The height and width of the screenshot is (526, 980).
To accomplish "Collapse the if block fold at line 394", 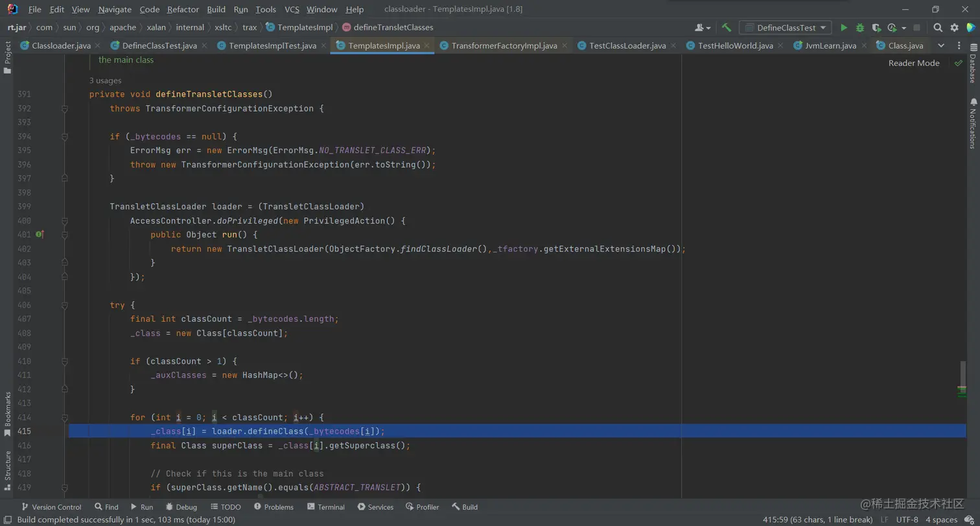I will (64, 136).
